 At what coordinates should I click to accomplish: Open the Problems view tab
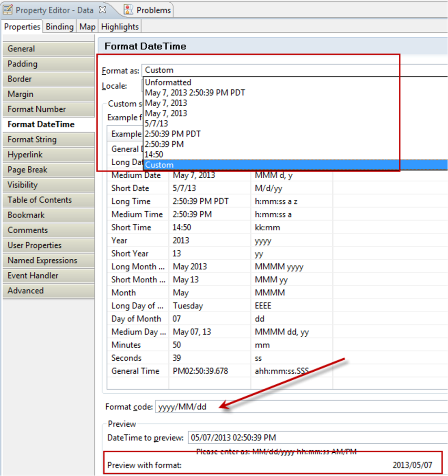point(148,10)
